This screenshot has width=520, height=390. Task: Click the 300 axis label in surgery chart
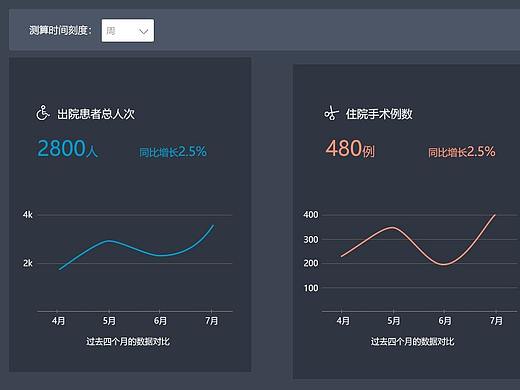click(x=311, y=239)
